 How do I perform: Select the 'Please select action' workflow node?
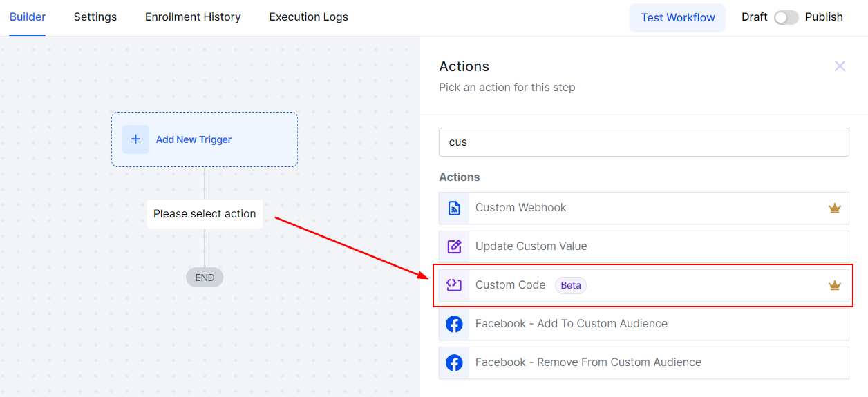point(205,214)
